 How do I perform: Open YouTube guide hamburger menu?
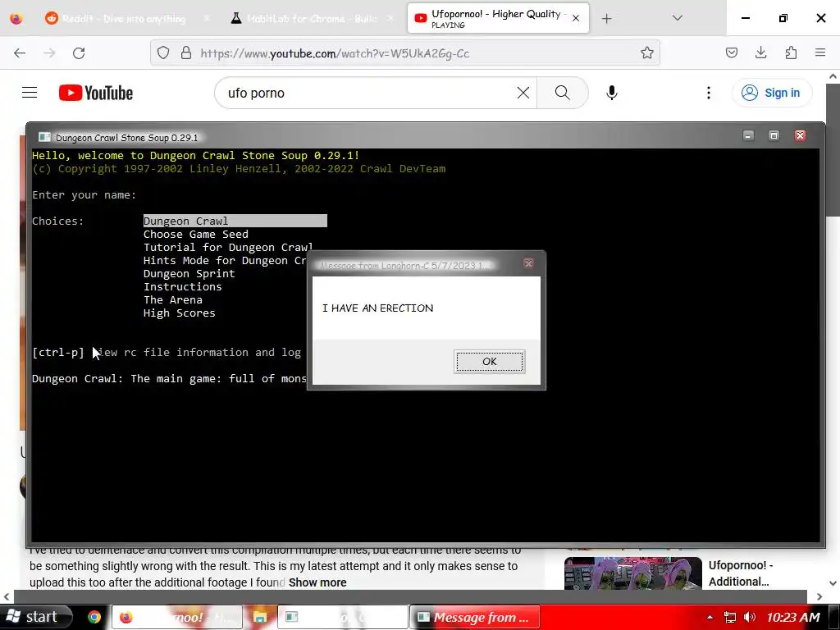[x=30, y=93]
